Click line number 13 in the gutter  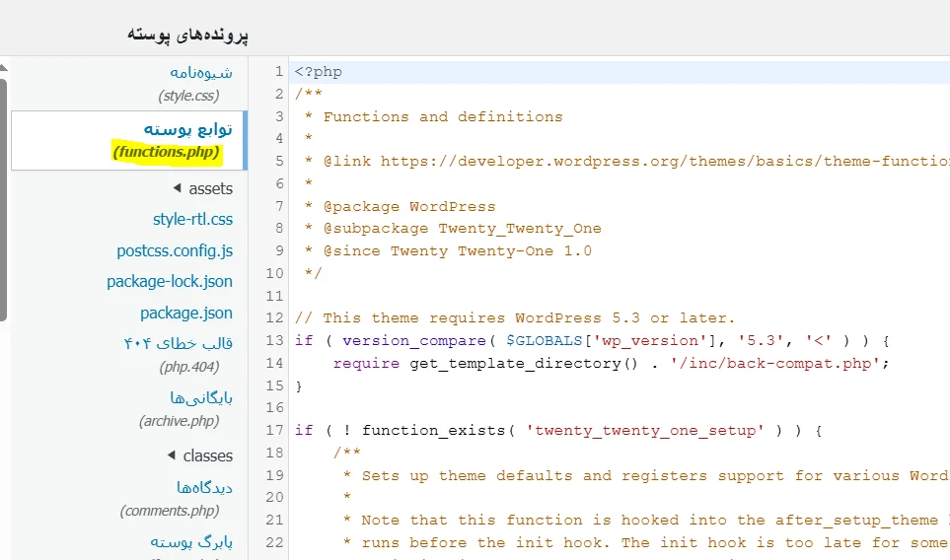(274, 340)
